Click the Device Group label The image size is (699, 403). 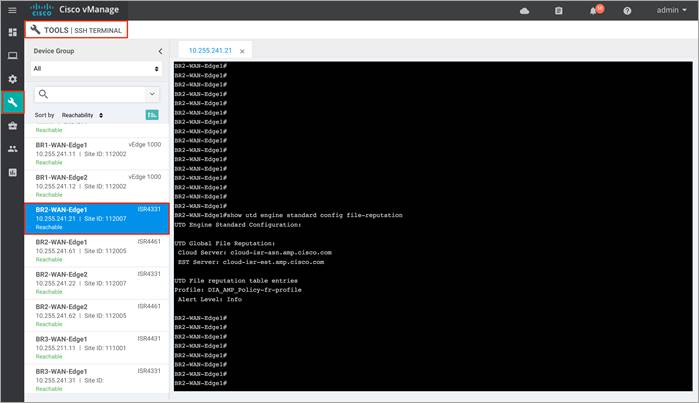click(x=54, y=51)
